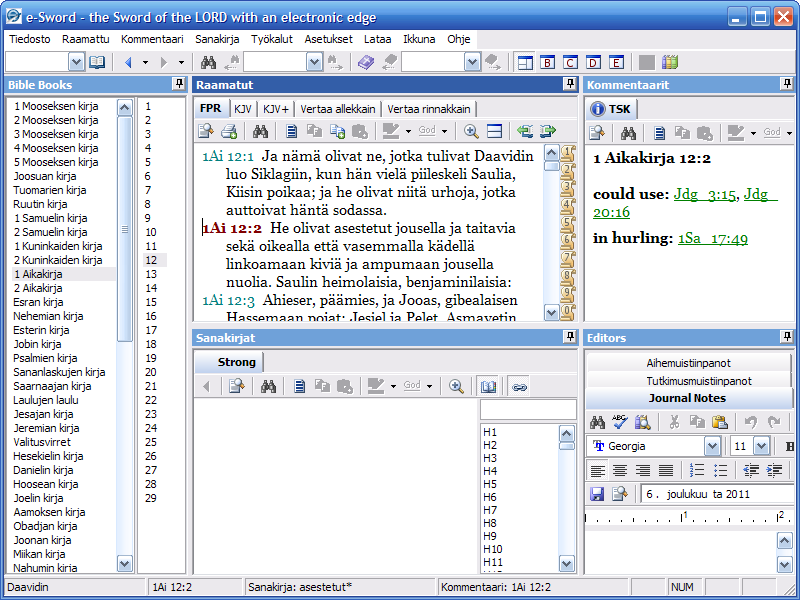Click the binoculars icon in the Sanakirjat toolbar
This screenshot has width=800, height=600.
pos(268,386)
